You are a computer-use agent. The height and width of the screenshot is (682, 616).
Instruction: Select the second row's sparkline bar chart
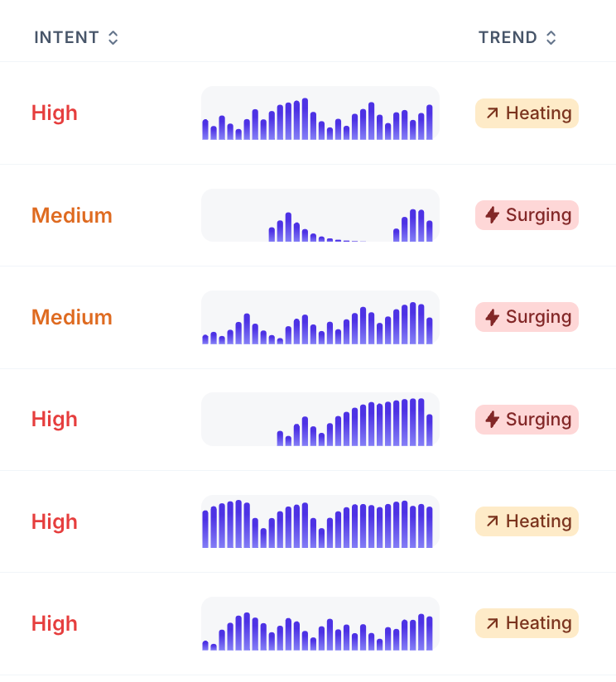[320, 215]
